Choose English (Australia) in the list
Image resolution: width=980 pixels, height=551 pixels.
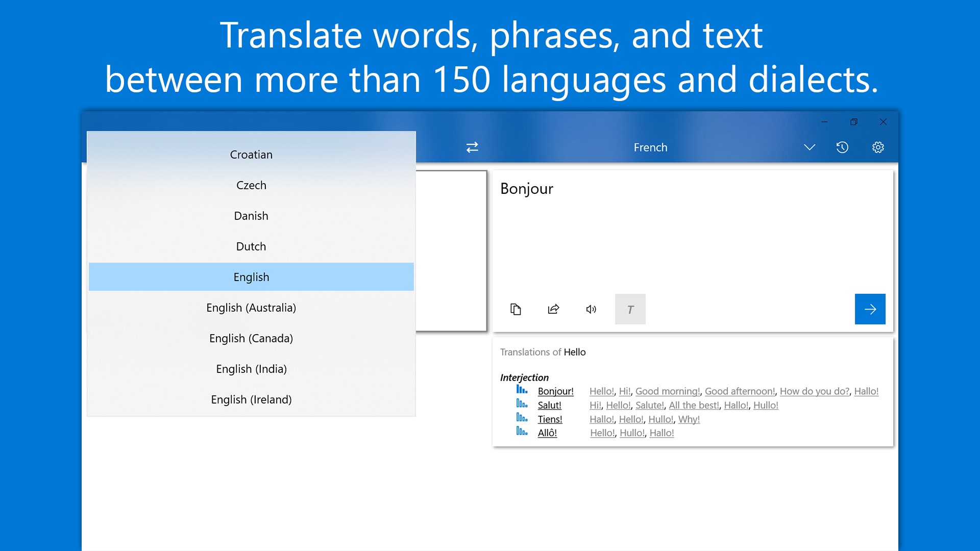[251, 308]
